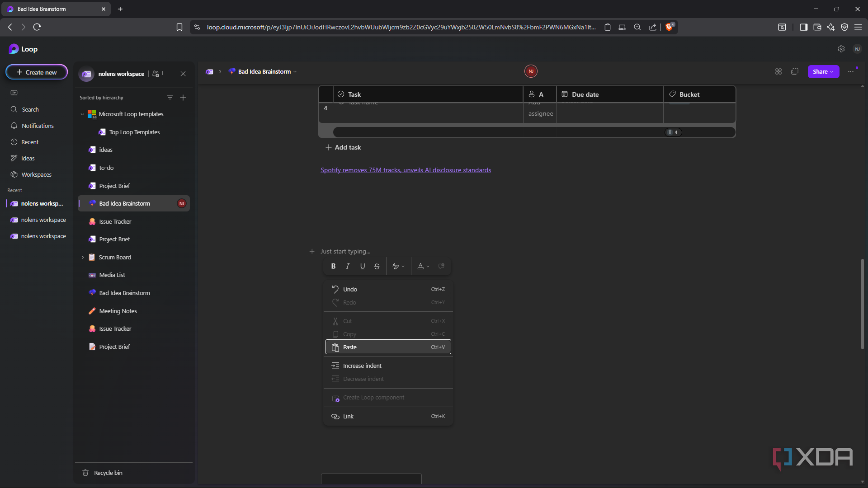Click the insert plus icon beside typing line
The width and height of the screenshot is (868, 488).
(x=312, y=251)
